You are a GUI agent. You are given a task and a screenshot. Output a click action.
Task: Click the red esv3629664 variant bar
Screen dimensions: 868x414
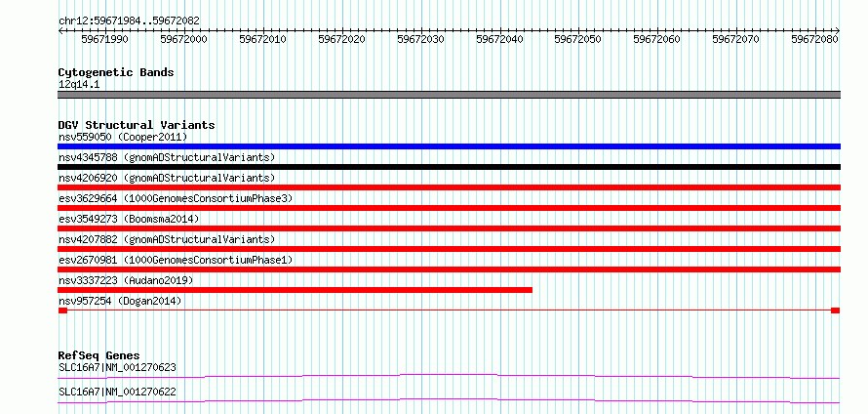point(449,208)
